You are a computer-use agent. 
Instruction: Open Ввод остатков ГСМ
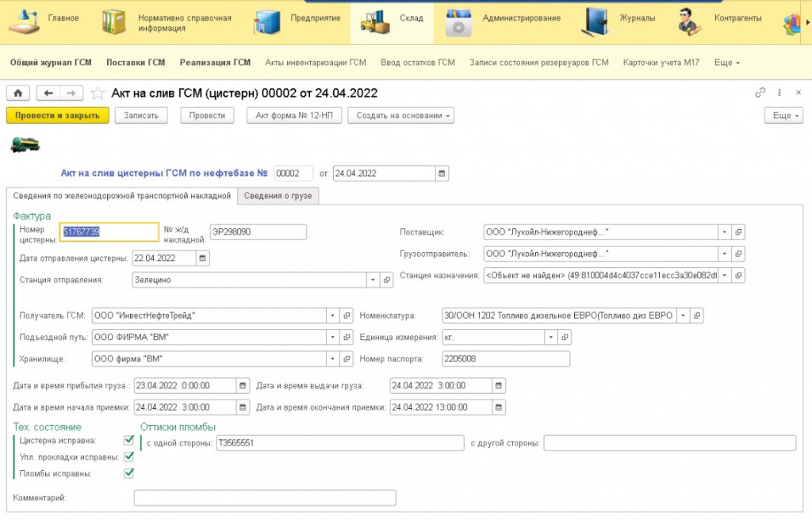417,63
